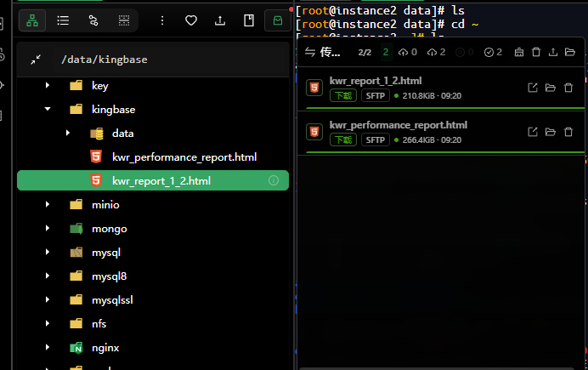
Task: Click the upload icon in file toolbar
Action: tap(220, 20)
